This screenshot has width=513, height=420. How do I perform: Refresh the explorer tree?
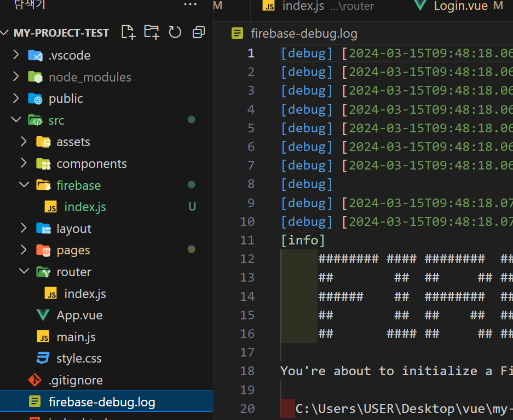click(x=175, y=32)
